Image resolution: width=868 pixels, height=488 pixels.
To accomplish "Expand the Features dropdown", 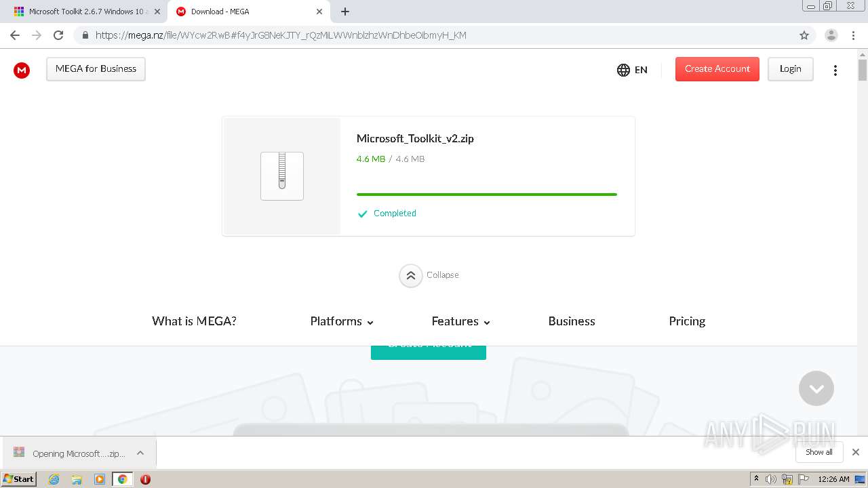I will pos(460,321).
